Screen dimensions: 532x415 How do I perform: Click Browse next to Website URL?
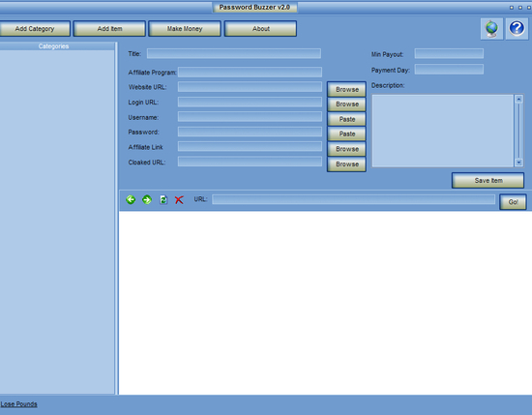[x=346, y=89]
